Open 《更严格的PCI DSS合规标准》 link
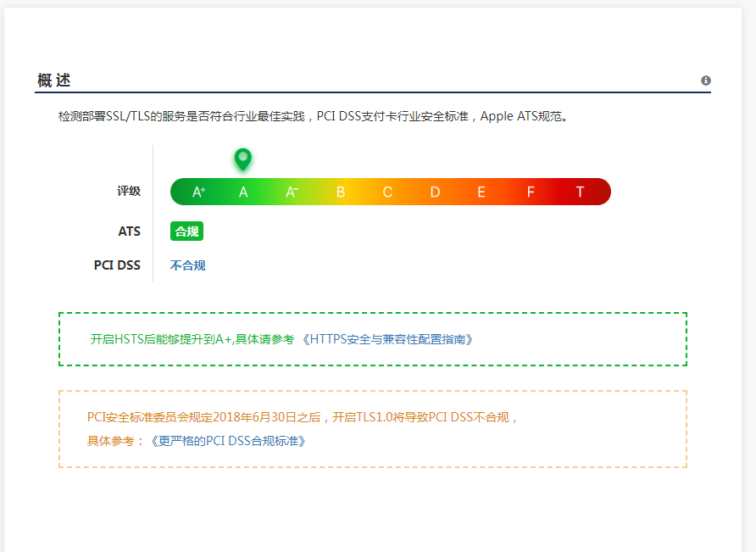 click(227, 441)
